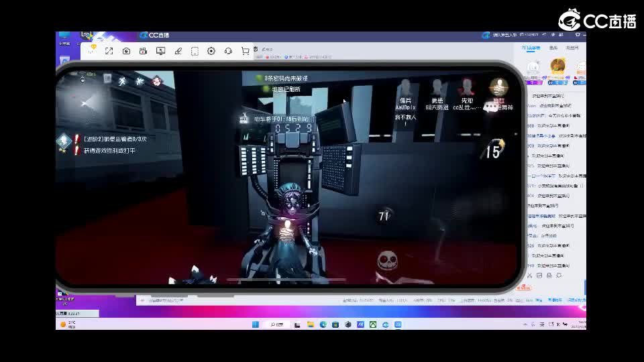Click the taskbar search box
The image size is (644, 362).
coord(277,324)
